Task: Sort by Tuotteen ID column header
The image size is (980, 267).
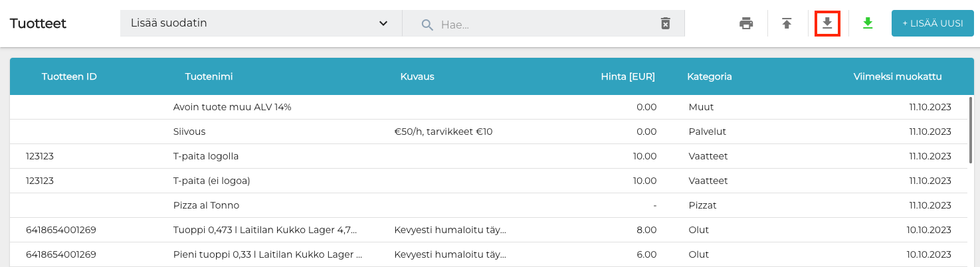Action: click(x=69, y=76)
